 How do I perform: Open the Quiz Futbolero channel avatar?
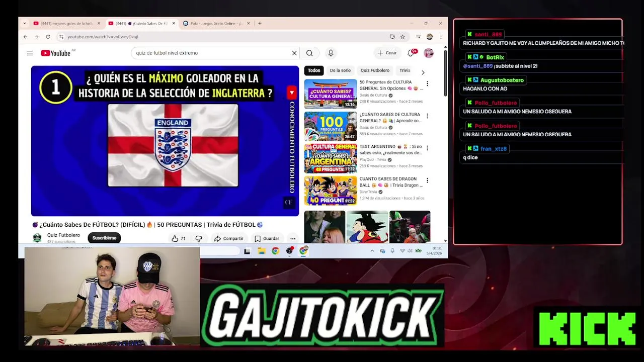click(x=37, y=238)
